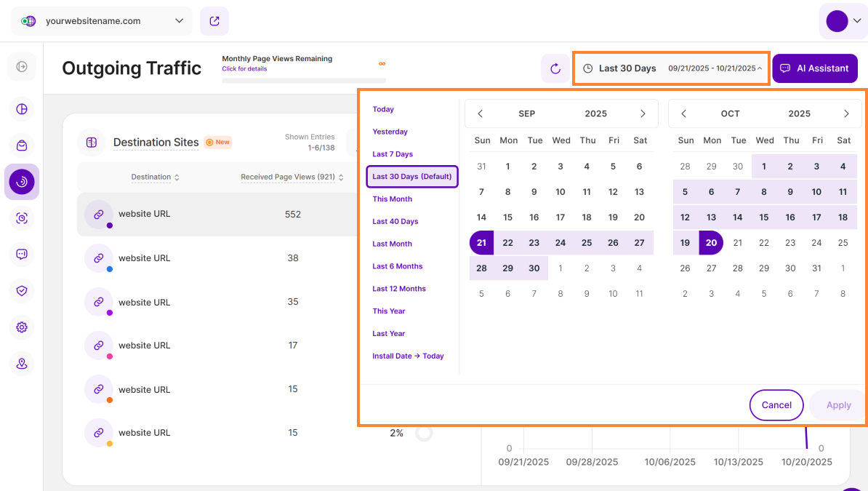Pick October 25 in the calendar
This screenshot has width=868, height=491.
(843, 243)
